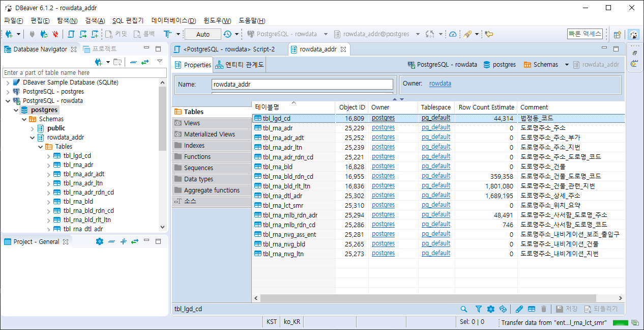
Task: Select tbl_rna_dtl_adr row in table list
Action: (x=438, y=196)
